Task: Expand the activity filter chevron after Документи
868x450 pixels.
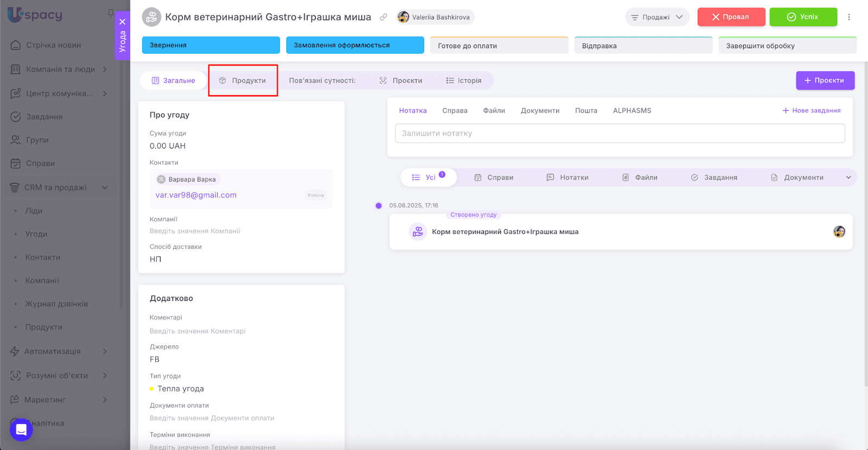Action: 848,177
